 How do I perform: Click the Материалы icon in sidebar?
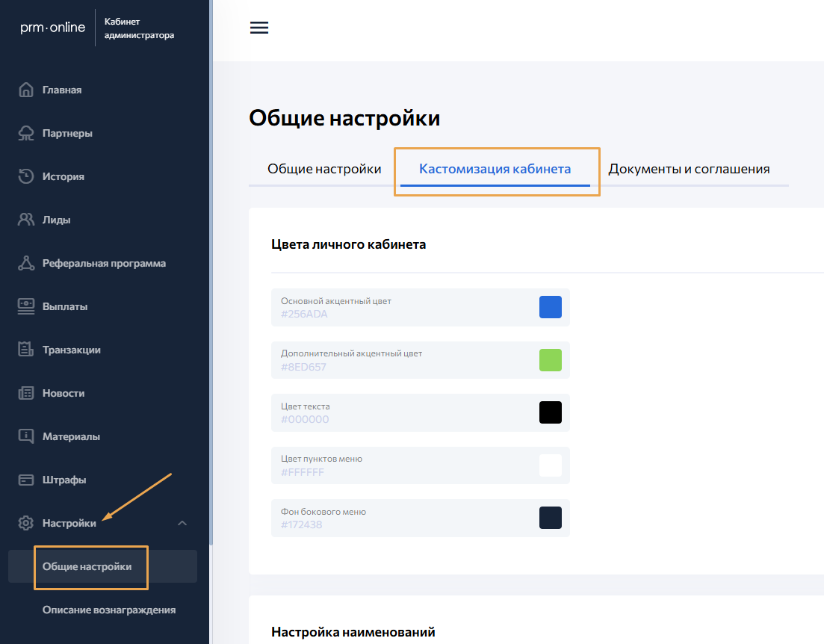(26, 436)
